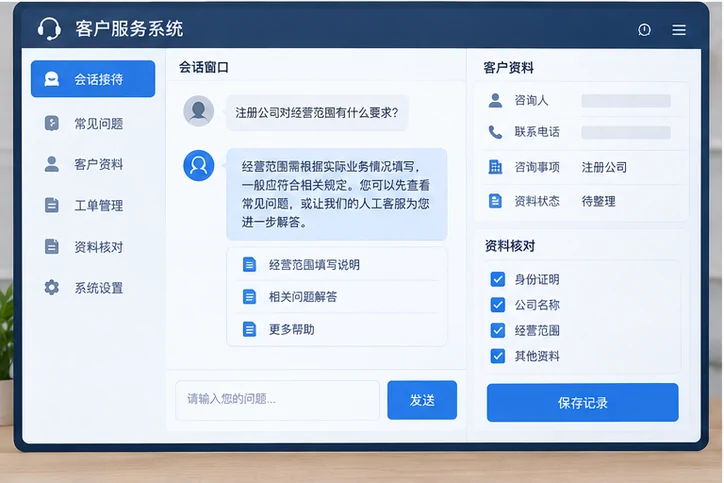Open the alert clock icon in header
This screenshot has width=724, height=483.
click(x=644, y=30)
